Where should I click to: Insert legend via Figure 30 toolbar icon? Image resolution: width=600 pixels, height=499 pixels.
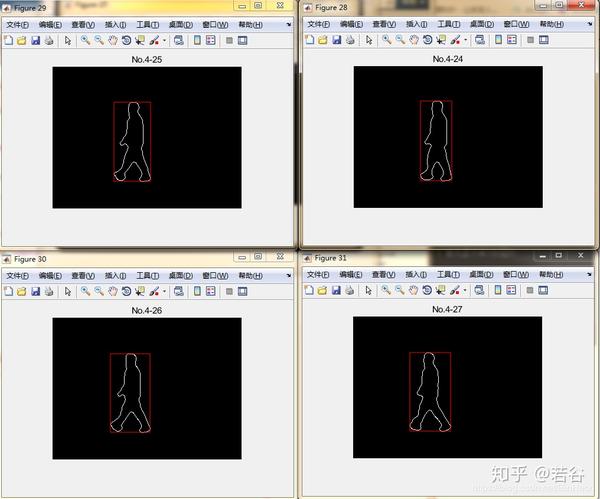pos(211,291)
